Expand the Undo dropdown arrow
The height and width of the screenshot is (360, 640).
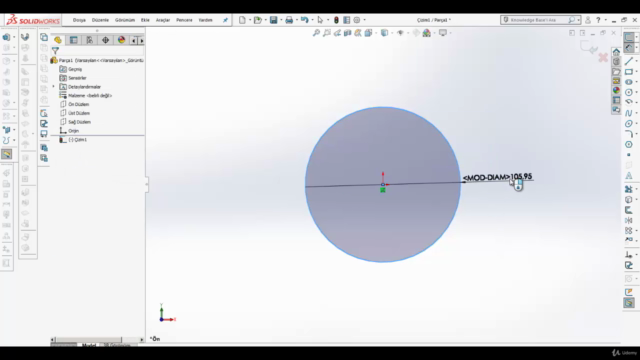(312, 20)
